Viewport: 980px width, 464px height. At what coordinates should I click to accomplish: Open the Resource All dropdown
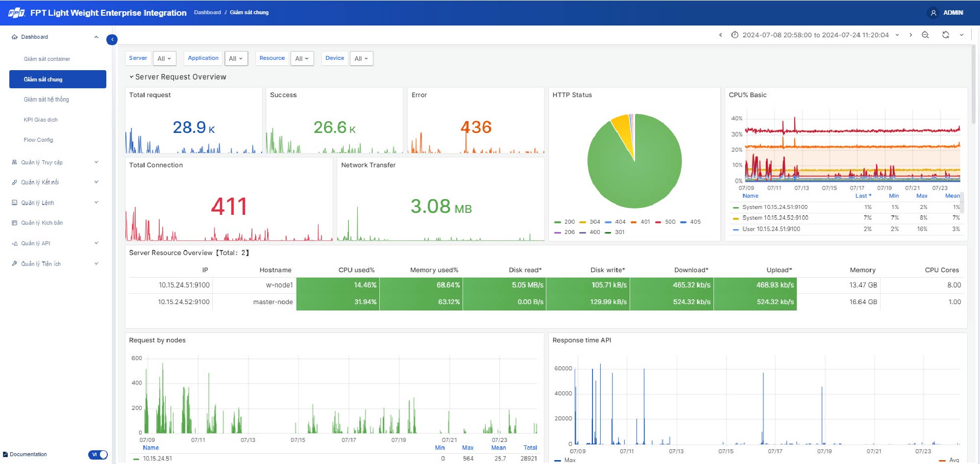pyautogui.click(x=302, y=58)
